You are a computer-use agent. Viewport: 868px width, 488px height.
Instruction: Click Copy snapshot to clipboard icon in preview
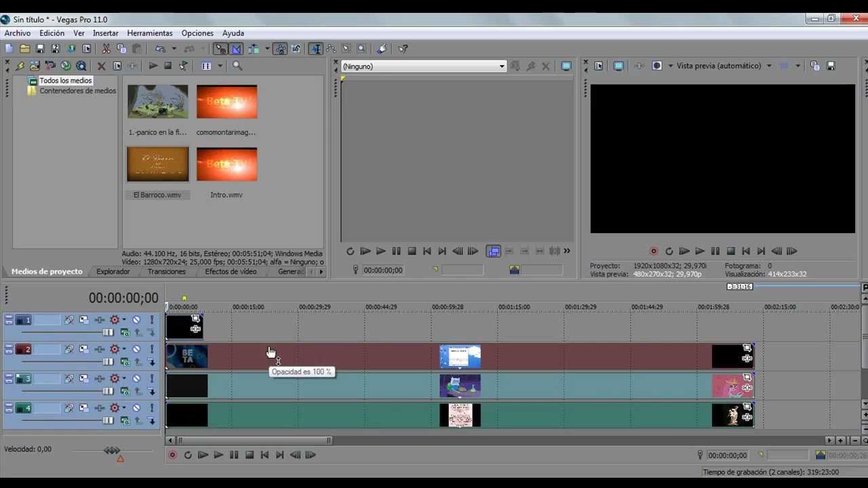[815, 66]
